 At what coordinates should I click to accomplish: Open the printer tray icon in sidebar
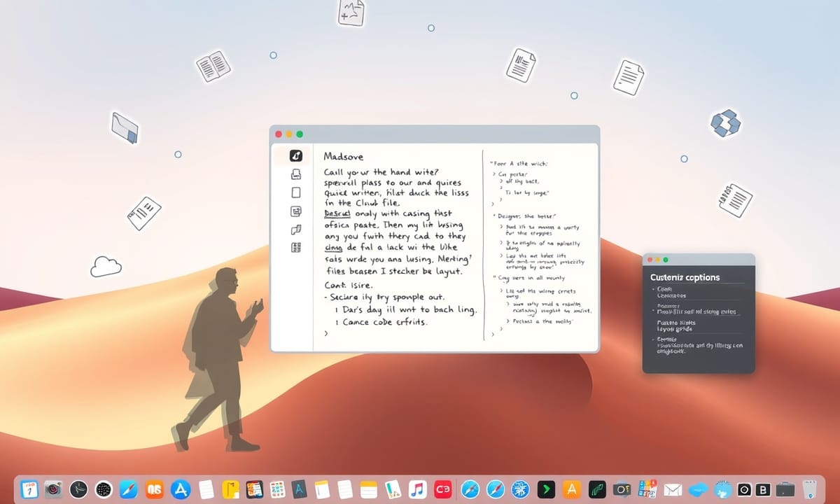pyautogui.click(x=295, y=174)
